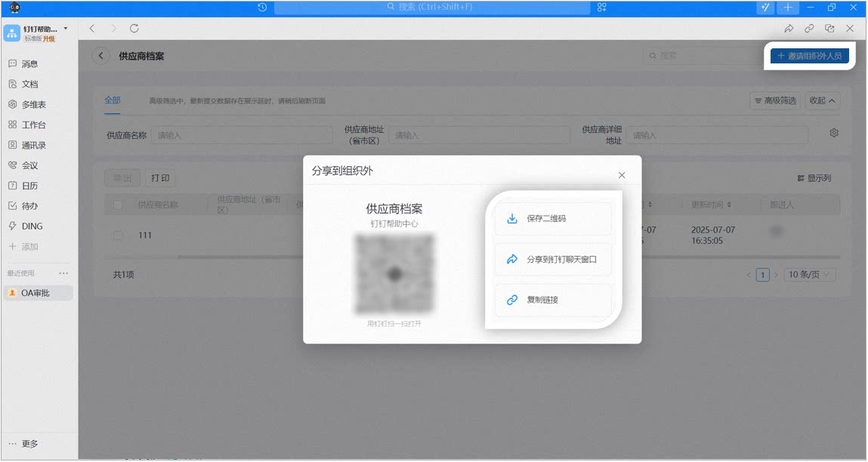The height and width of the screenshot is (462, 868).
Task: Copy page link via chain icon top right
Action: click(809, 28)
